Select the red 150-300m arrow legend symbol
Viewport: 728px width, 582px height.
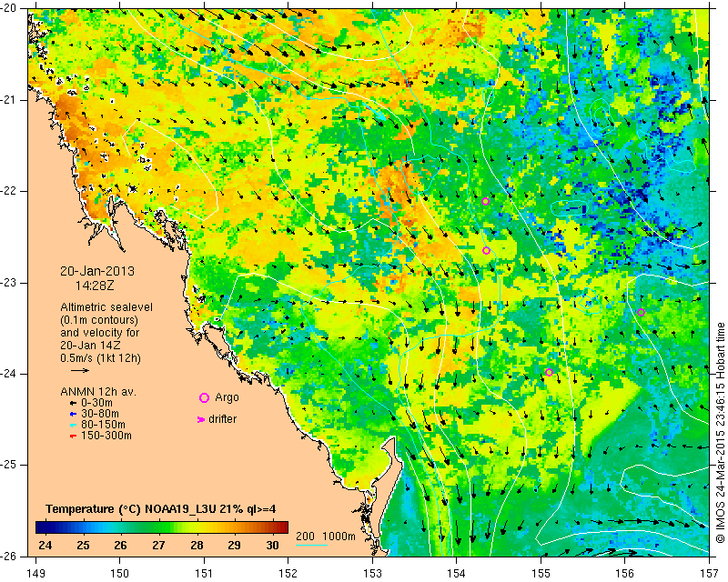coord(73,436)
